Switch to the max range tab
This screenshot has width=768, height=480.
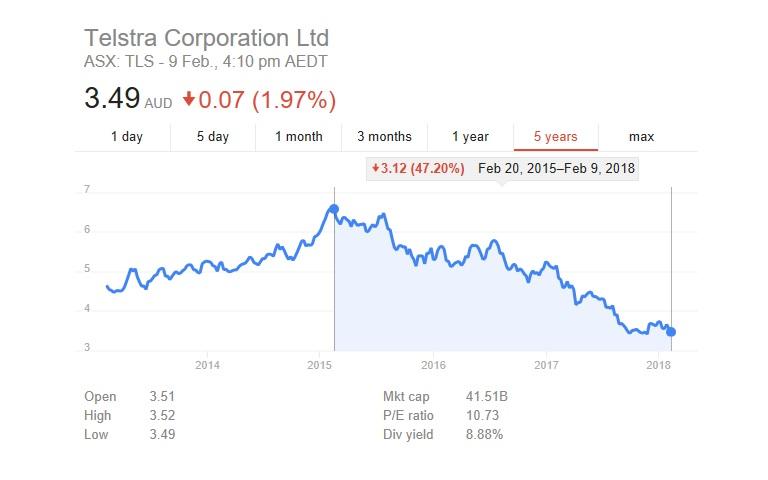641,137
